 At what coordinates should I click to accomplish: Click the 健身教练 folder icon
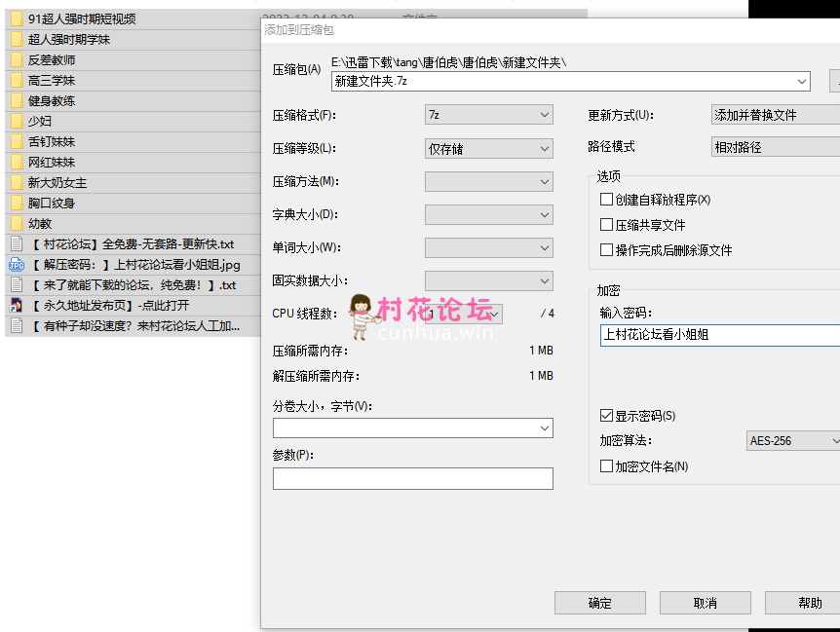pyautogui.click(x=17, y=101)
